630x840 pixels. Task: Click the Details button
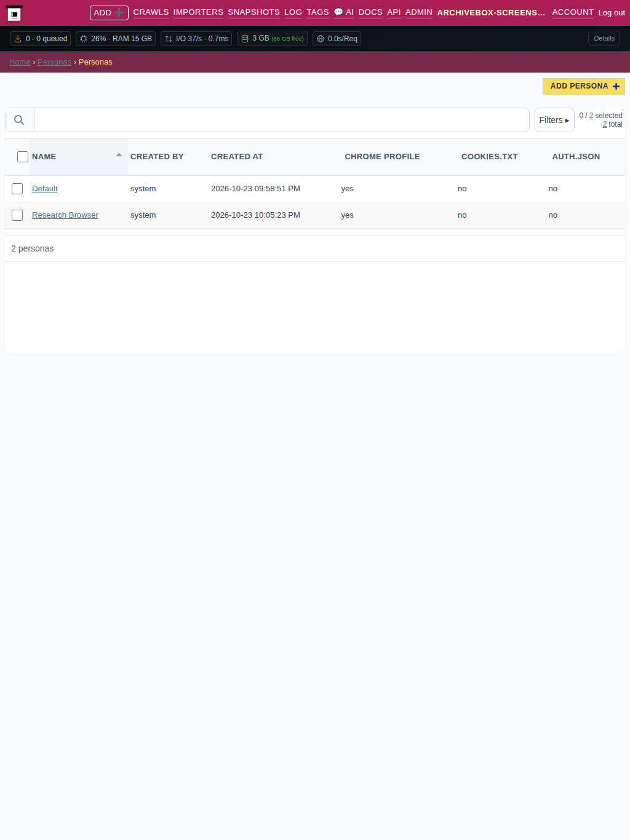[604, 38]
